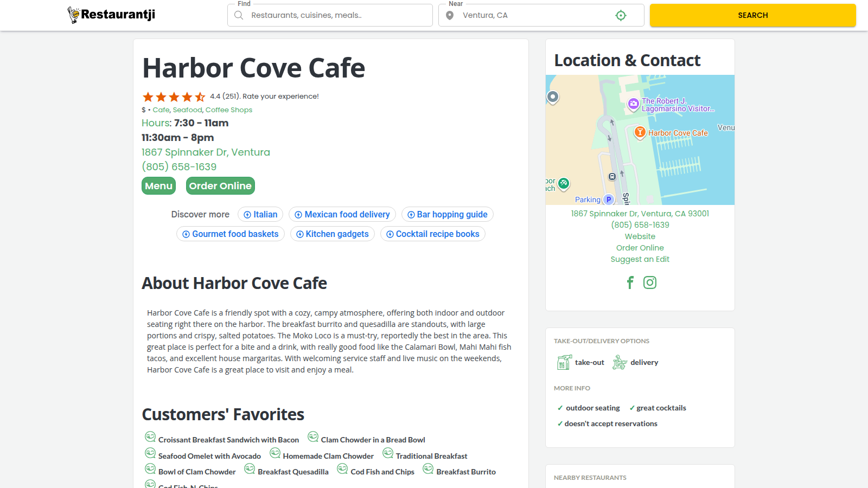The height and width of the screenshot is (488, 868).
Task: Open the Seafood category link
Action: (x=187, y=110)
